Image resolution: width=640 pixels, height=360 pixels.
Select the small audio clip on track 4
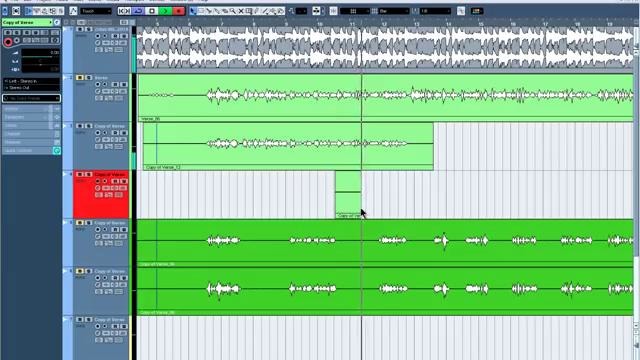pos(348,195)
